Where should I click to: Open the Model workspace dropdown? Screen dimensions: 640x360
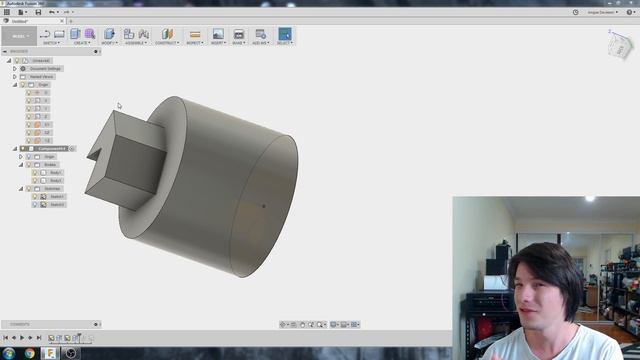click(x=19, y=36)
